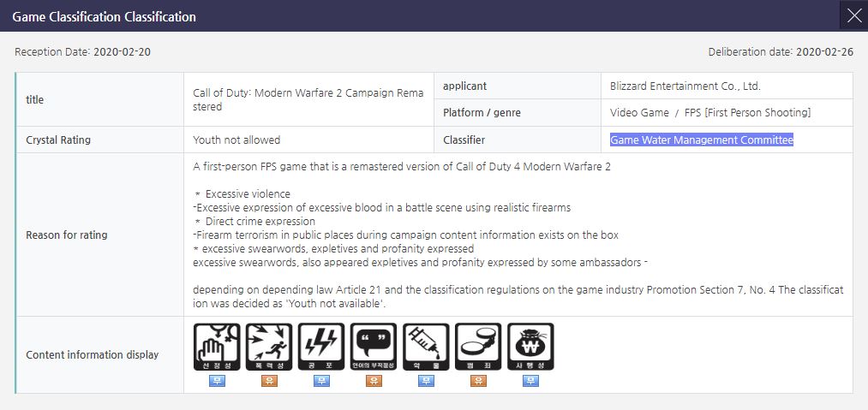Click the gambling icon with money bag
This screenshot has width=868, height=410.
point(530,347)
